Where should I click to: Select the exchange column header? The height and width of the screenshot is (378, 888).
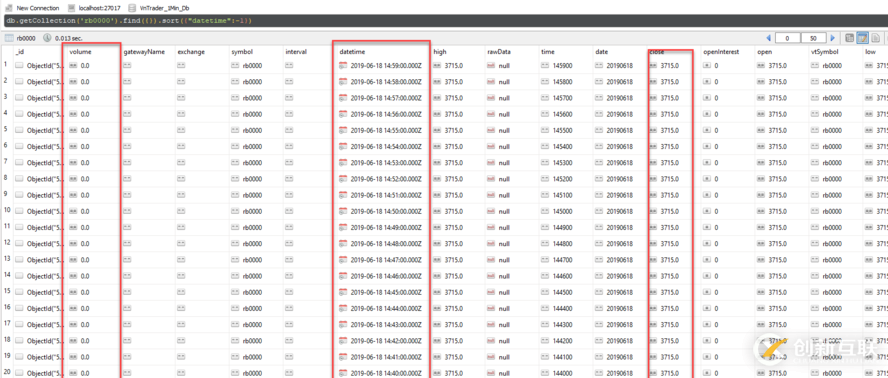191,52
